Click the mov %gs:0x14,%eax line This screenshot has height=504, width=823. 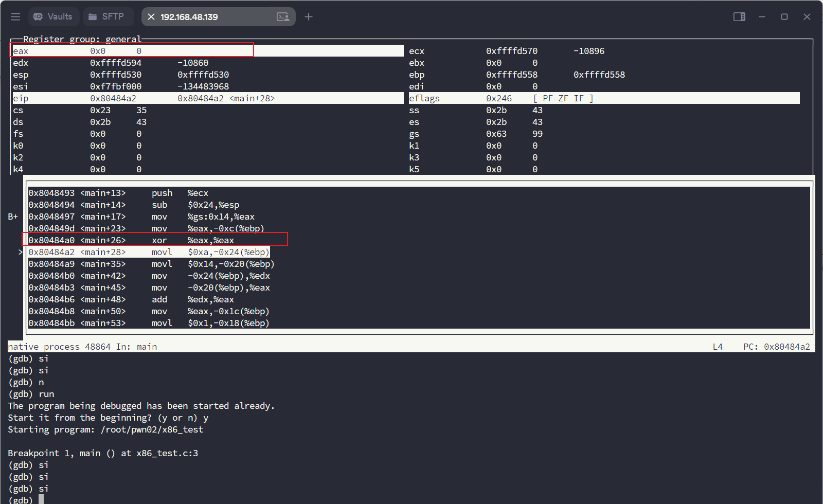(141, 217)
